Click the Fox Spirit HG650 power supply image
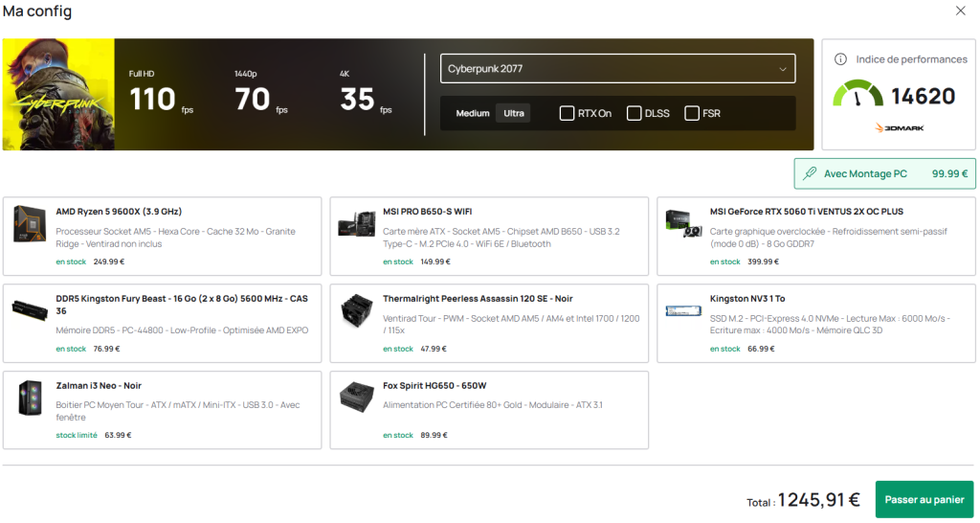The image size is (980, 523). tap(356, 398)
